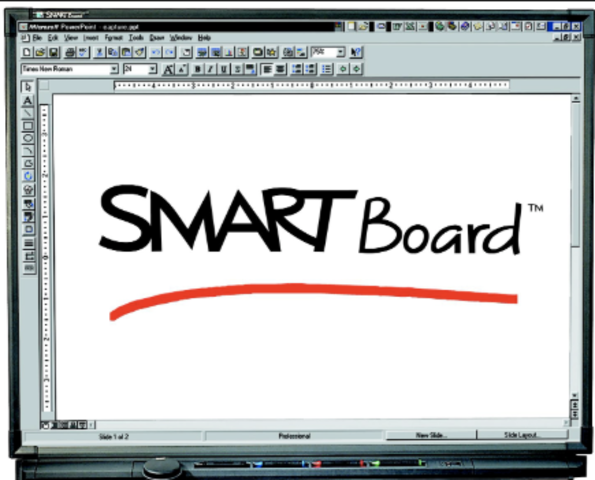The image size is (595, 480).
Task: Click the Copy icon
Action: click(113, 52)
